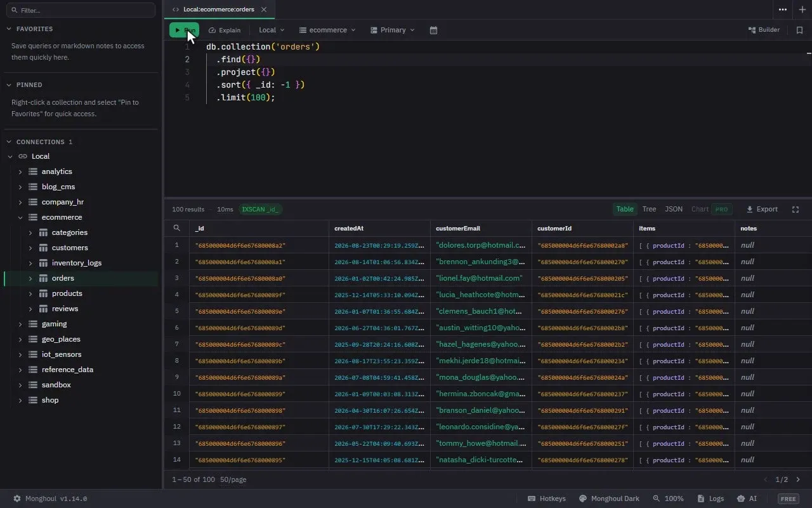Image resolution: width=812 pixels, height=508 pixels.
Task: Switch results to Chart view
Action: 710,210
